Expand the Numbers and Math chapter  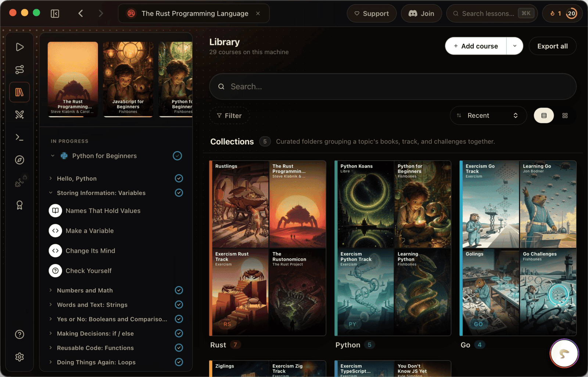[51, 290]
